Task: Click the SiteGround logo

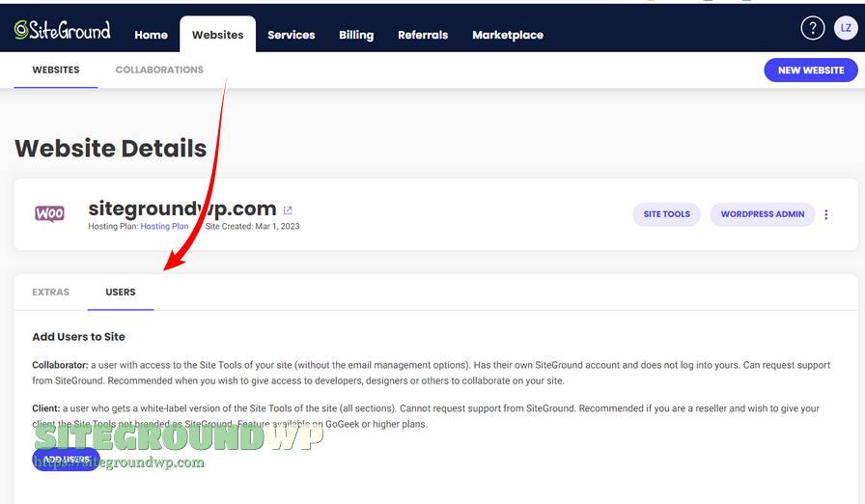Action: pyautogui.click(x=63, y=30)
